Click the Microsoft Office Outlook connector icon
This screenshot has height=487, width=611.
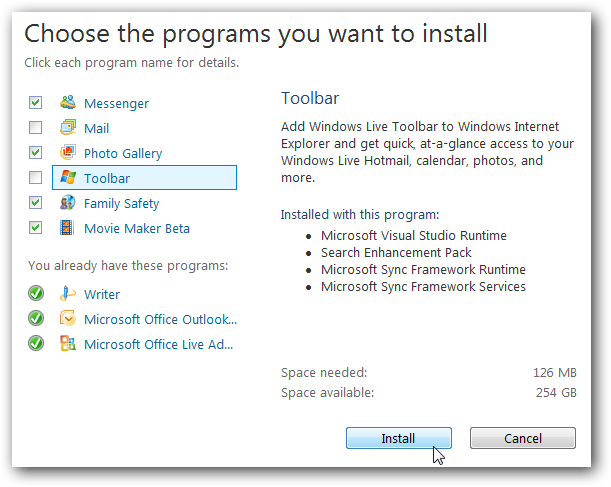(x=68, y=319)
